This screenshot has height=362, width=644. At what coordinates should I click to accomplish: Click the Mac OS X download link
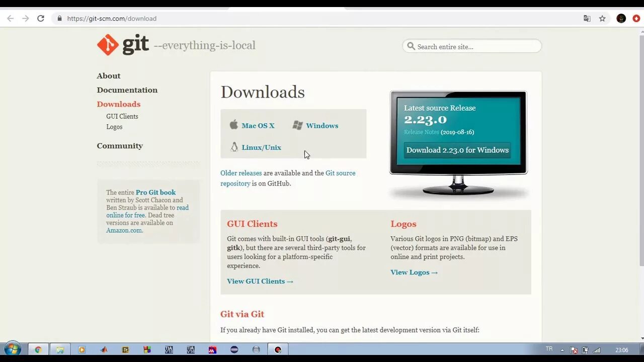click(x=258, y=126)
